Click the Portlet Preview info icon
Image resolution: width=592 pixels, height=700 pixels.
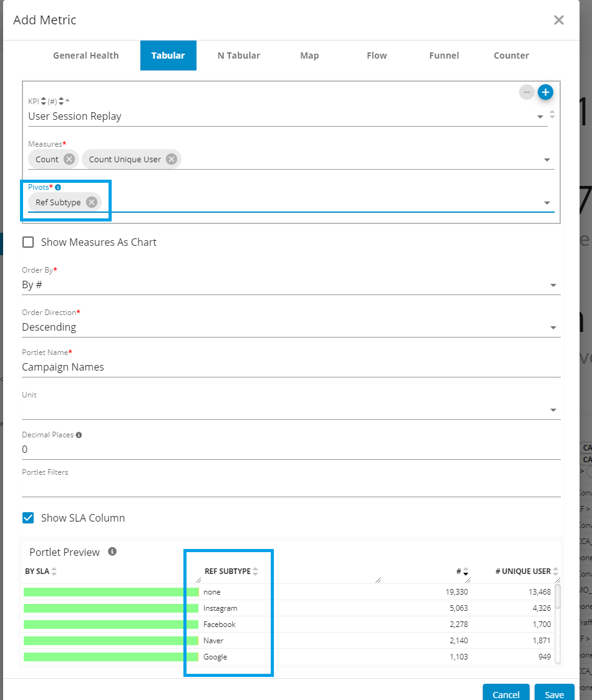pyautogui.click(x=112, y=552)
